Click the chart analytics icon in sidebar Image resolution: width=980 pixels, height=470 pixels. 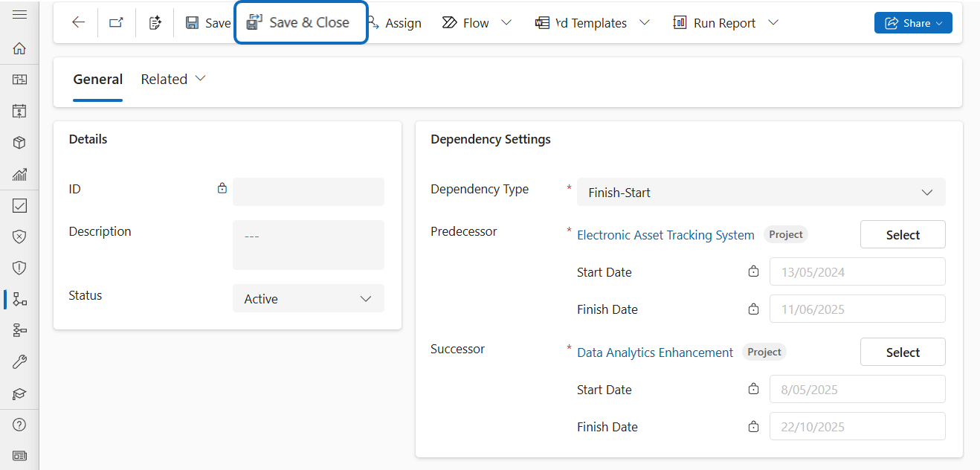(20, 175)
